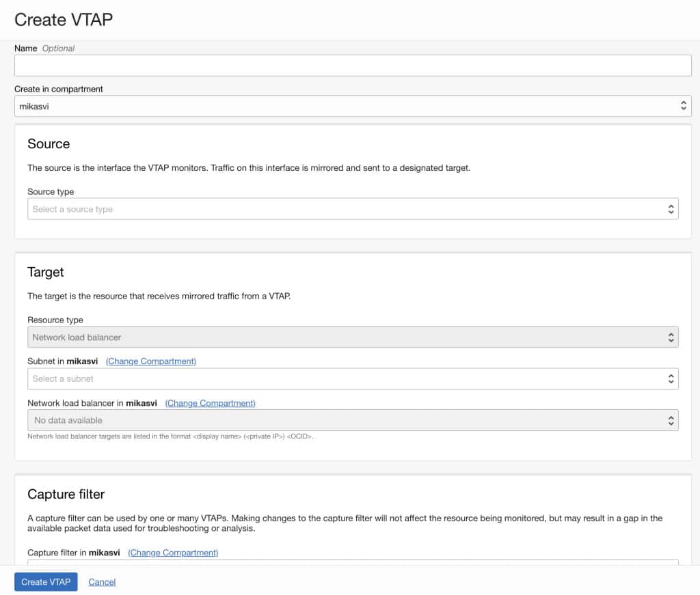This screenshot has height=595, width=700.
Task: Click the chevron icon on the Subnet selector
Action: tap(671, 378)
